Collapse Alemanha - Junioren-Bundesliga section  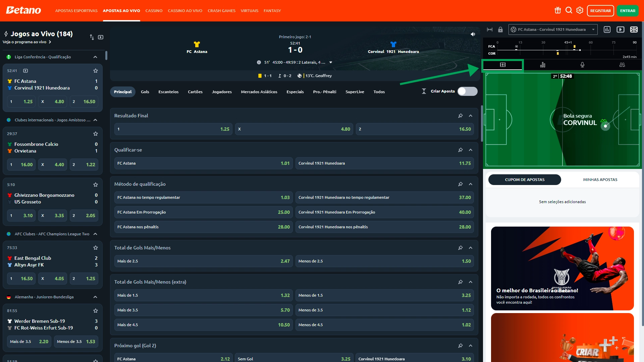(x=95, y=297)
